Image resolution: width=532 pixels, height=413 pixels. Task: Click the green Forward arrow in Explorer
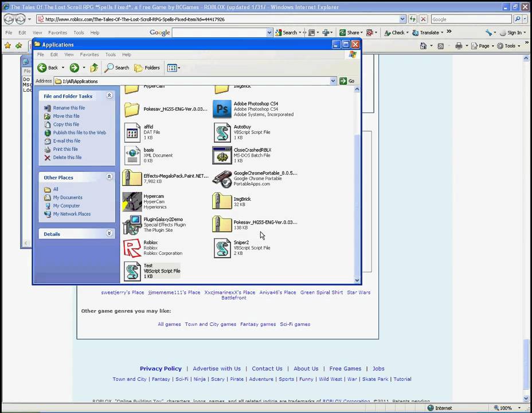coord(75,68)
